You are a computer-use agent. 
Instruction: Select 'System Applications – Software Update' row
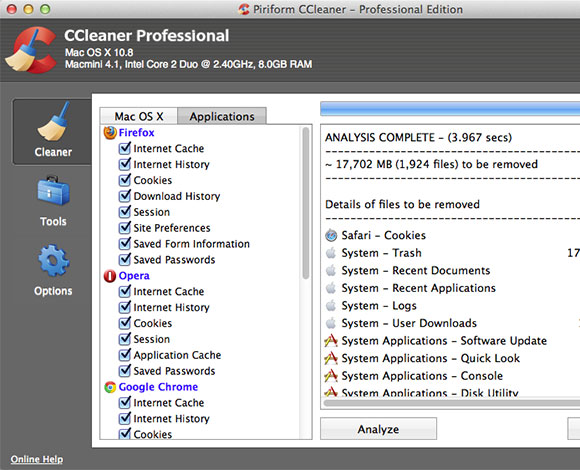click(450, 341)
